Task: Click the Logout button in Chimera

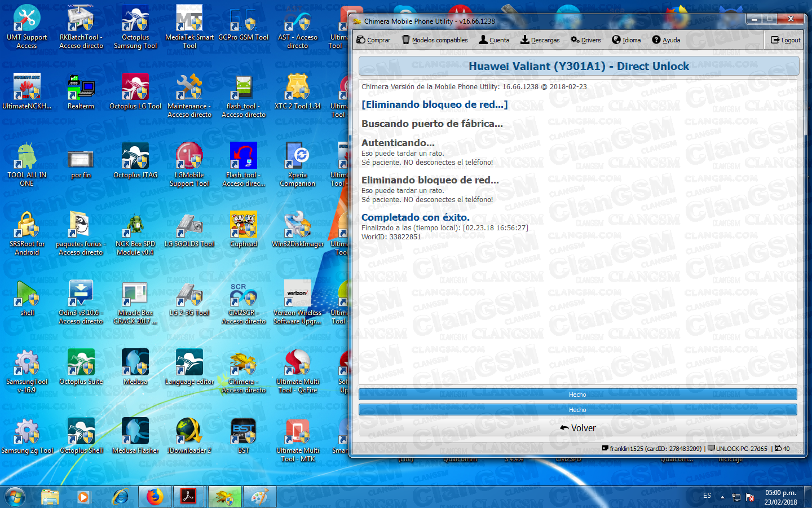Action: pos(785,40)
